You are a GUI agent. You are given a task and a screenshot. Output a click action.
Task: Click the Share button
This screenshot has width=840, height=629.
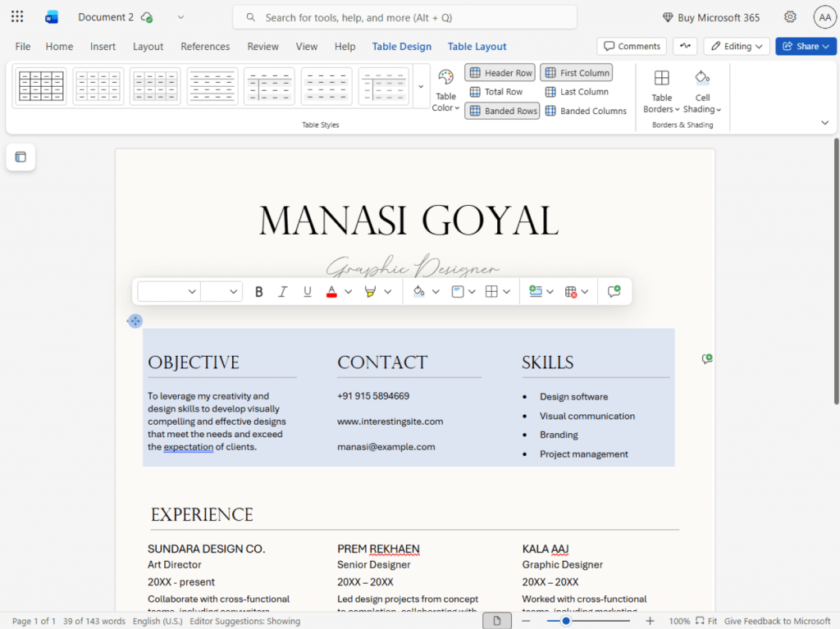pyautogui.click(x=806, y=46)
